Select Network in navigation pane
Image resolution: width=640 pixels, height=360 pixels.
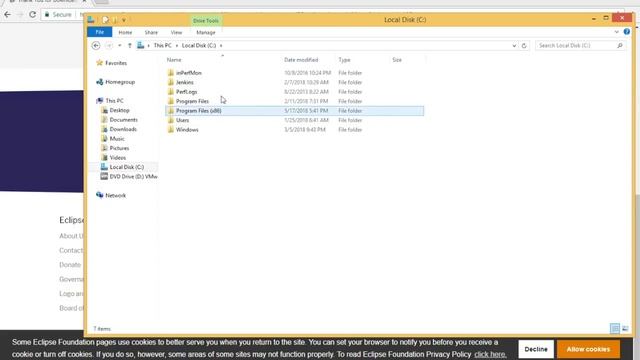coord(116,196)
